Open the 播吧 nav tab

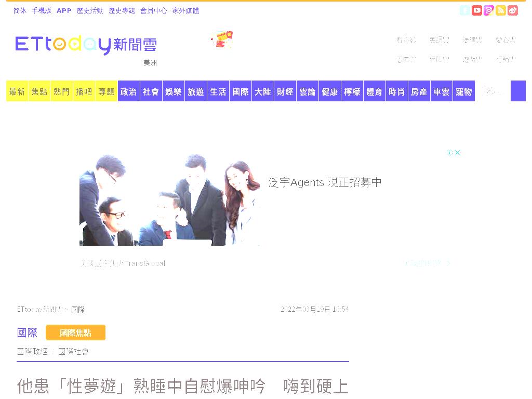(x=84, y=91)
